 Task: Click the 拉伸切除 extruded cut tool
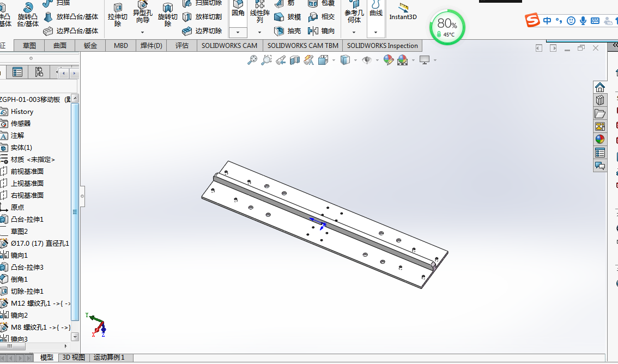118,15
